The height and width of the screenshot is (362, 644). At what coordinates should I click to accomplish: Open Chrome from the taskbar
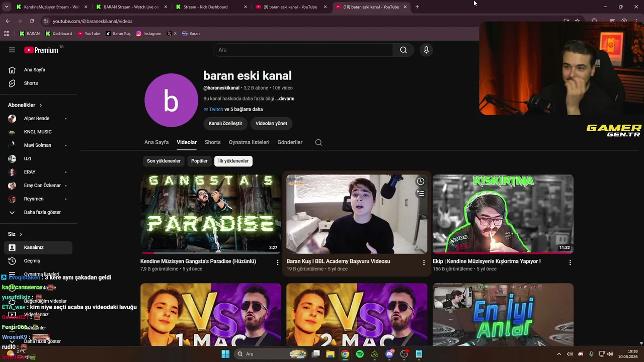(x=345, y=354)
